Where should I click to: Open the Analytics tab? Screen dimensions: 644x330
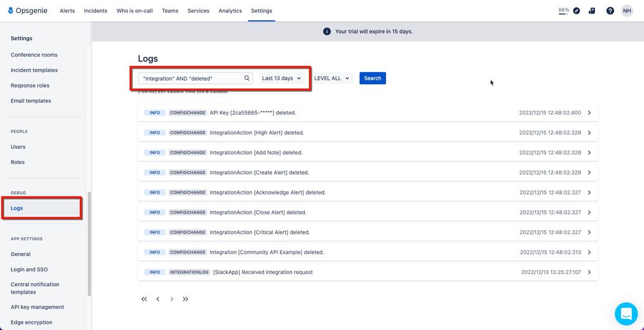pyautogui.click(x=230, y=11)
